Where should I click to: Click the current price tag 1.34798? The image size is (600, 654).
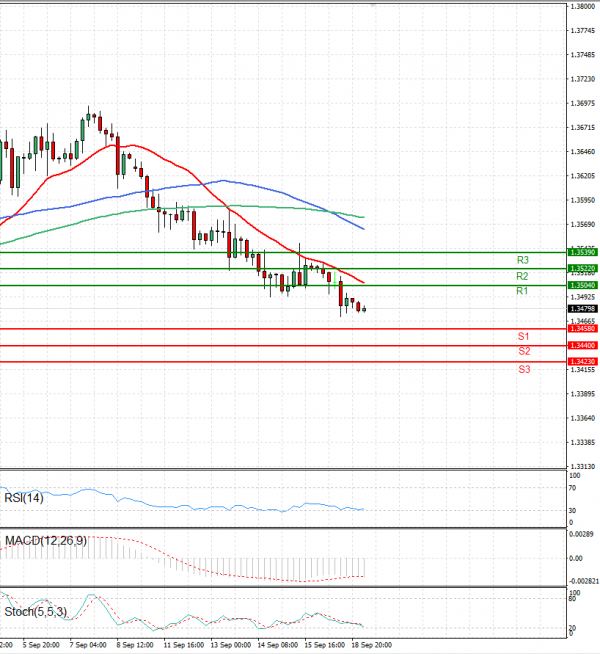[x=581, y=309]
